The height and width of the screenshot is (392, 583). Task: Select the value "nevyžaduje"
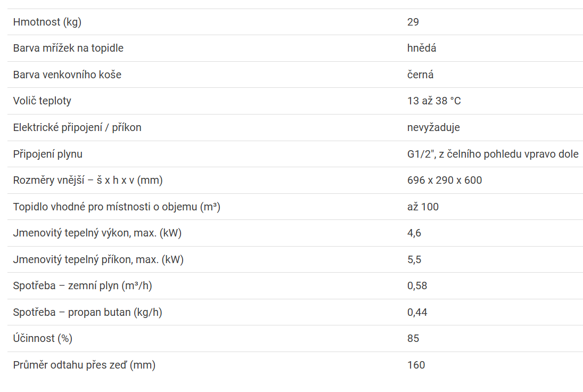point(433,127)
